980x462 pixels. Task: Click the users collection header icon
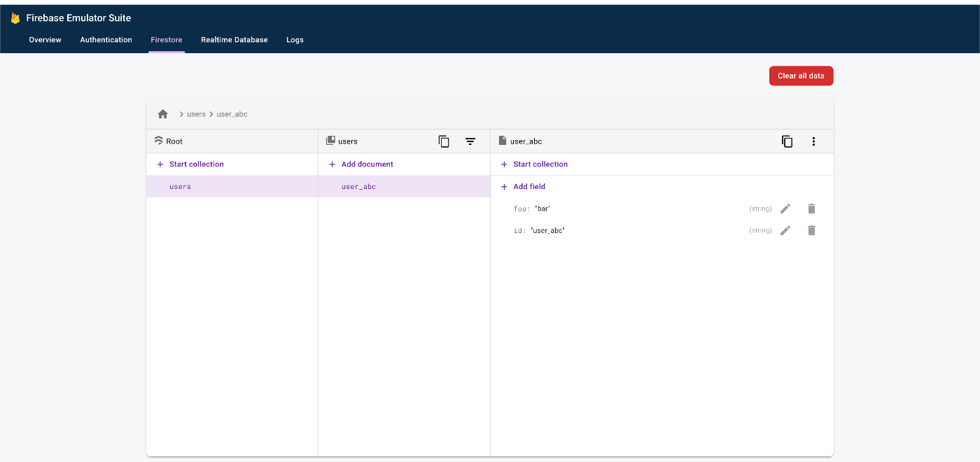coord(330,141)
